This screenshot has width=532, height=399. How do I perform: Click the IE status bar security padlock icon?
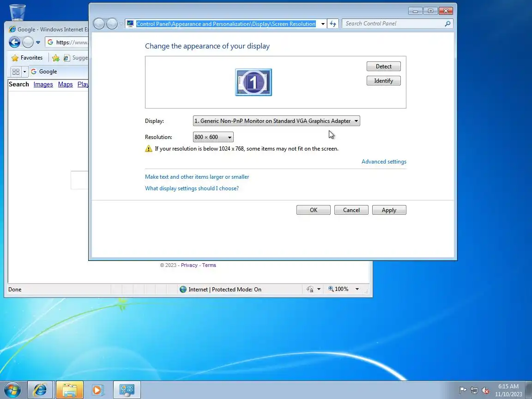(x=310, y=289)
